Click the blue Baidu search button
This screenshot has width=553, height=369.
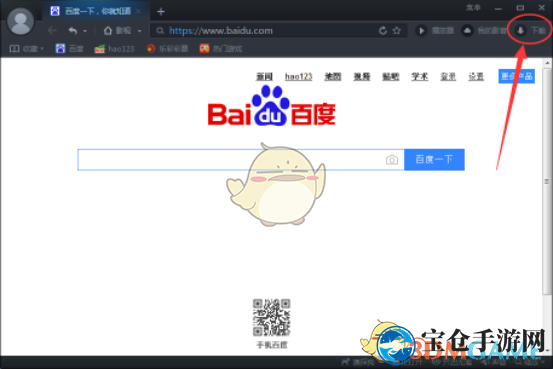434,159
